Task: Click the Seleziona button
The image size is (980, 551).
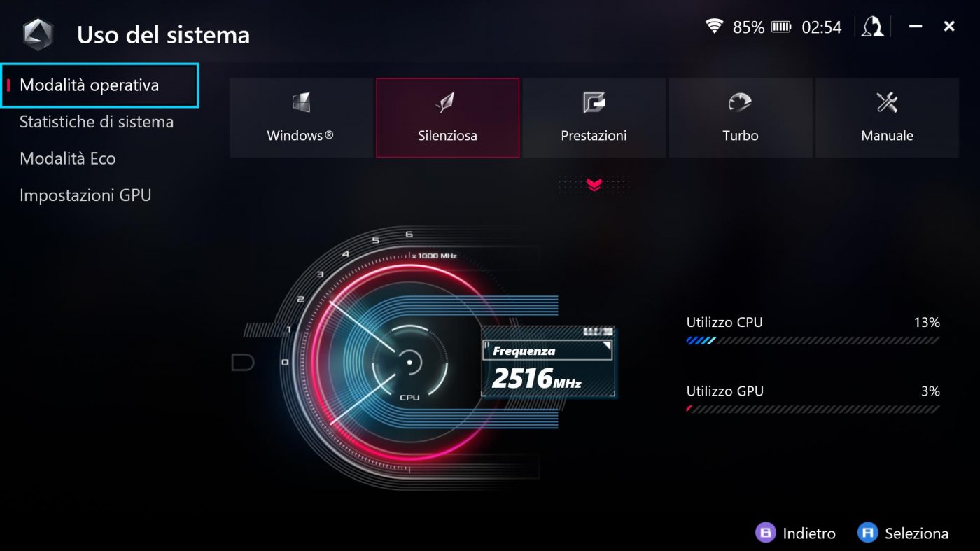Action: coord(903,533)
